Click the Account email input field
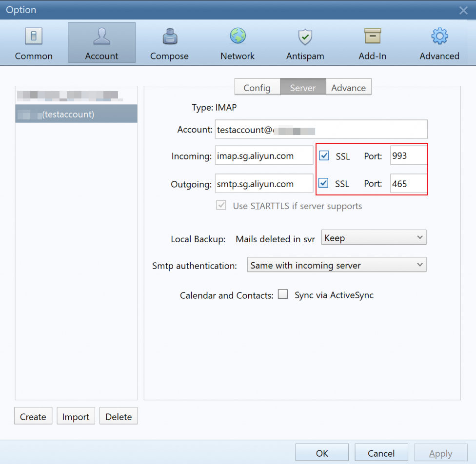This screenshot has width=476, height=464. (x=321, y=130)
